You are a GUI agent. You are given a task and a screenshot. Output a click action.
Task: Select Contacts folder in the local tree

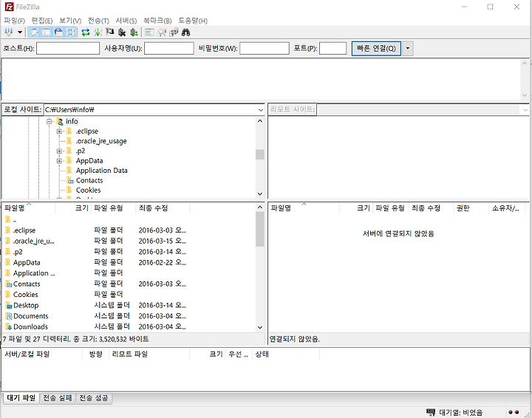(x=89, y=180)
